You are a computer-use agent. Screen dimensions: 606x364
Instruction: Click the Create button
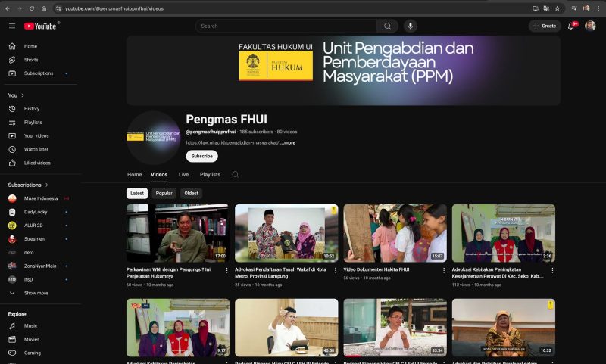coord(545,26)
